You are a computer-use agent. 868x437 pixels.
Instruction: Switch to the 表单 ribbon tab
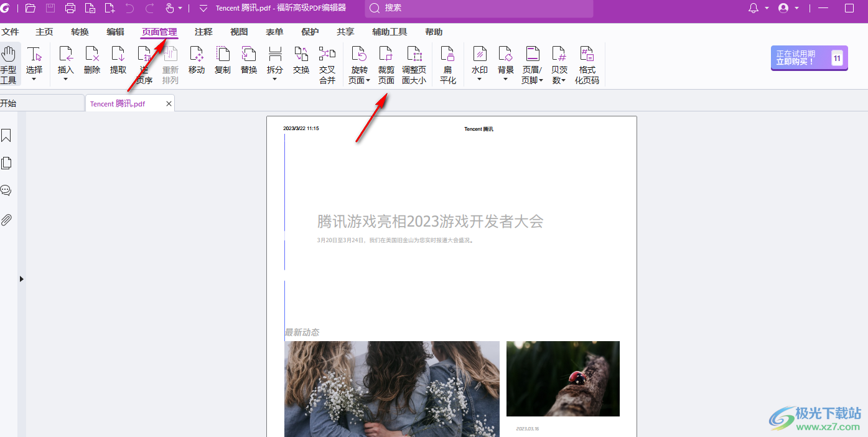274,32
